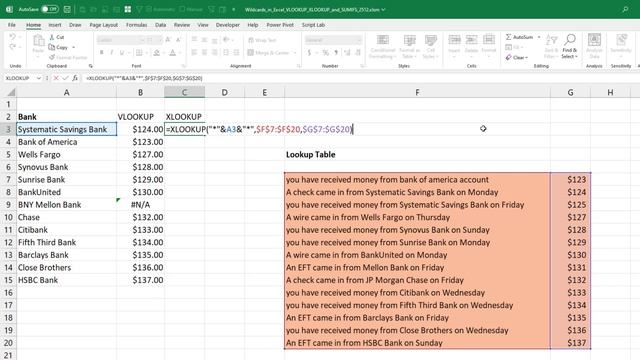Open Clipboard group dialog launcher
Image resolution: width=640 pixels, height=360 pixels.
pyautogui.click(x=91, y=66)
